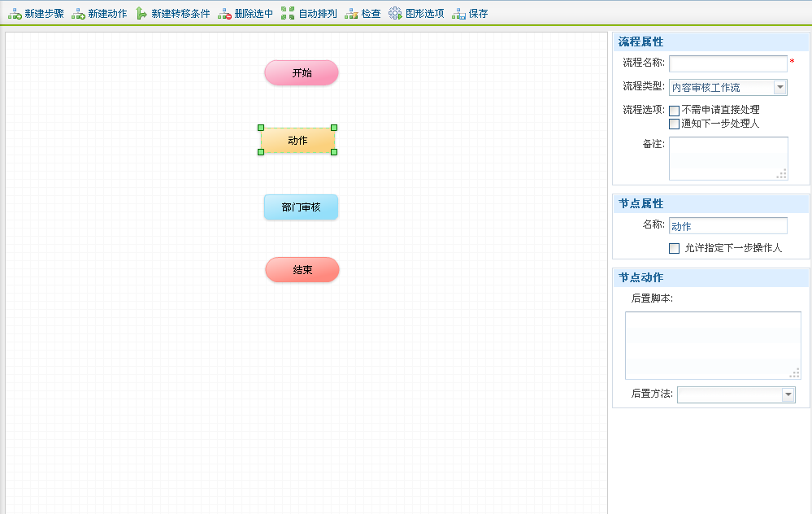The height and width of the screenshot is (514, 812).
Task: Click the node 名称 input field
Action: pyautogui.click(x=727, y=226)
